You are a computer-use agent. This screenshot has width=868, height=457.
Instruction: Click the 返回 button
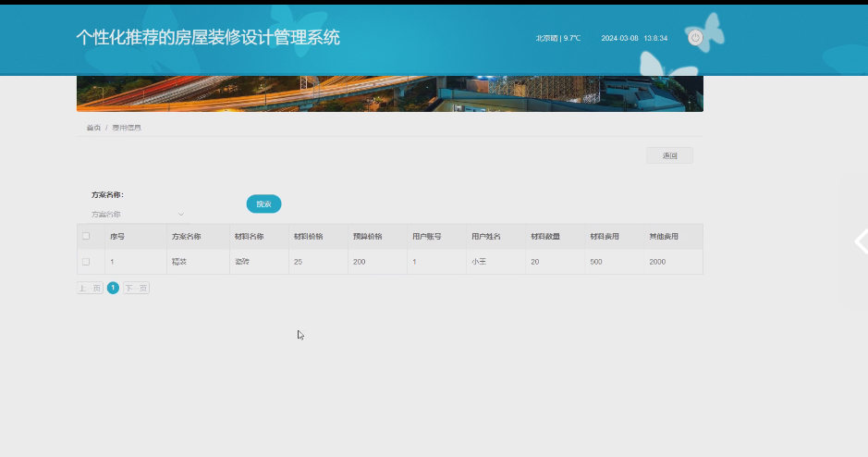tap(669, 155)
